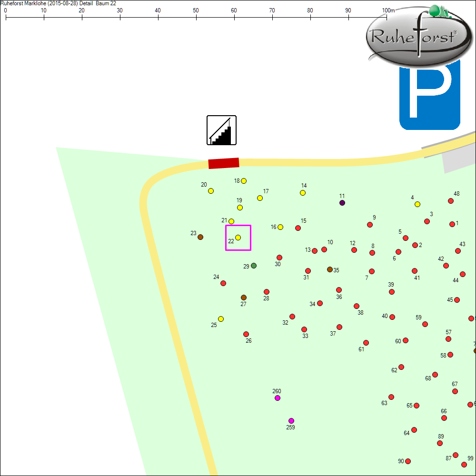Select the red dot of tree 64

[414, 430]
